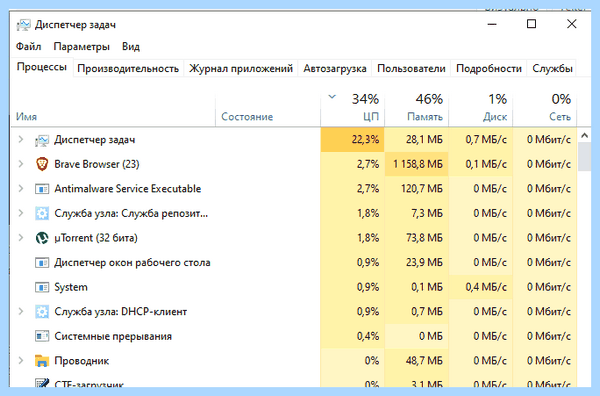Click the 120,7 МБ memory value

click(422, 189)
